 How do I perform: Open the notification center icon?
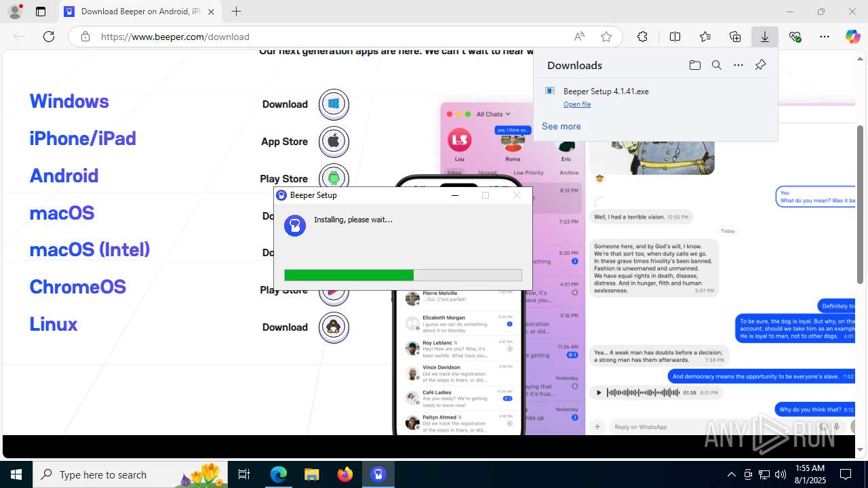pos(846,474)
